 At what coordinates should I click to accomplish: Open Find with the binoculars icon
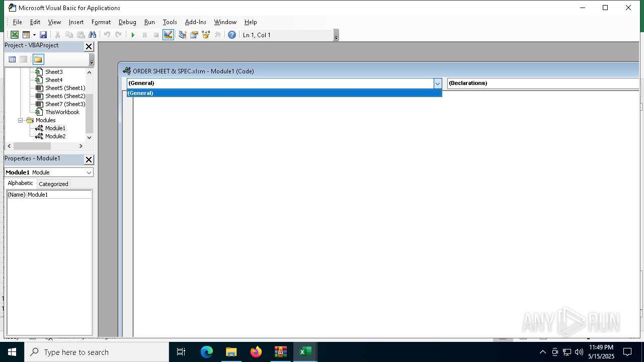[92, 35]
